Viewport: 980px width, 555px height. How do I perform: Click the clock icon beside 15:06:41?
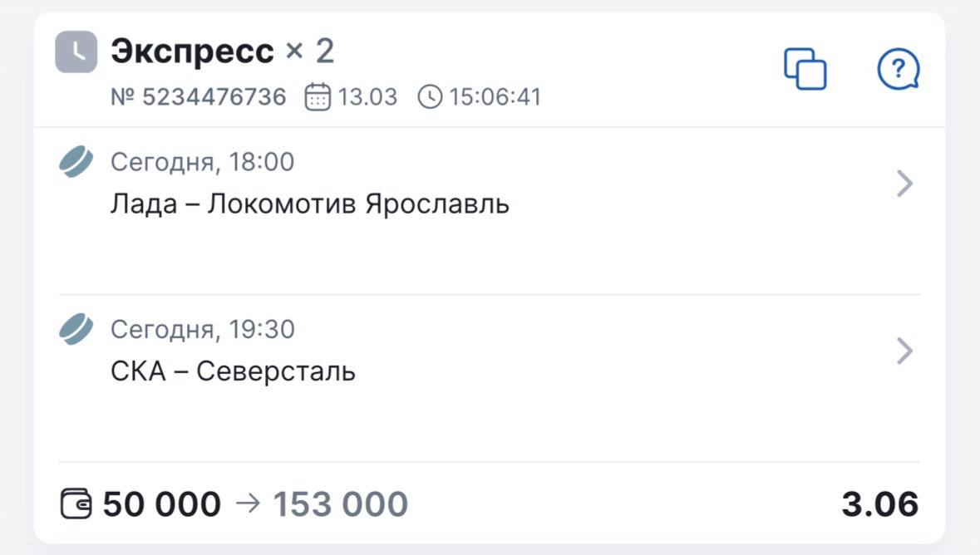pos(430,97)
